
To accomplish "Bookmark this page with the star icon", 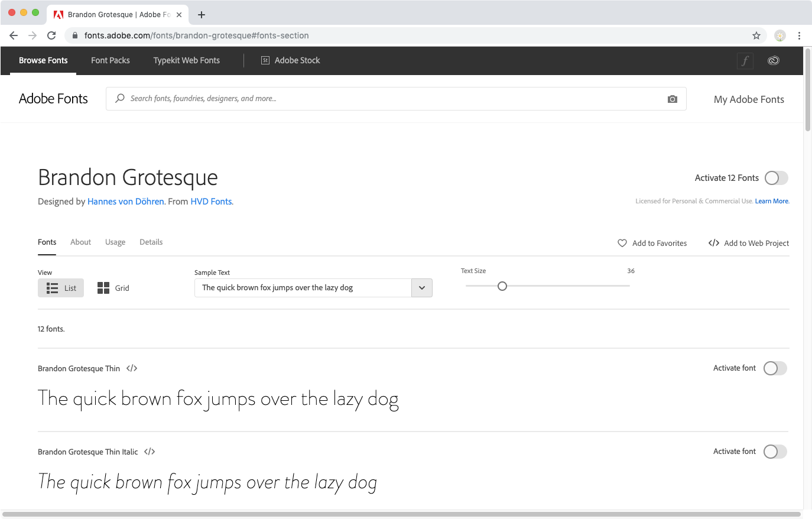I will point(756,35).
